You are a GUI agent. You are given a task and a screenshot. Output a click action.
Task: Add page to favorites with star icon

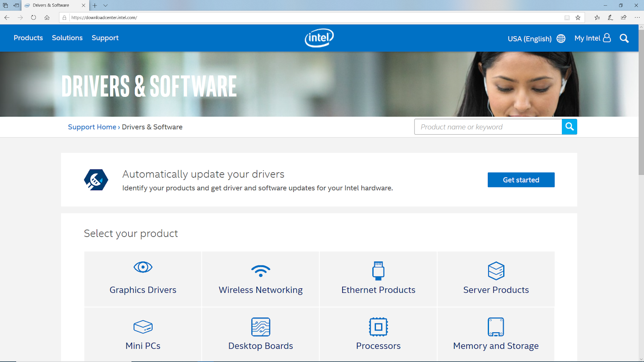click(x=578, y=17)
